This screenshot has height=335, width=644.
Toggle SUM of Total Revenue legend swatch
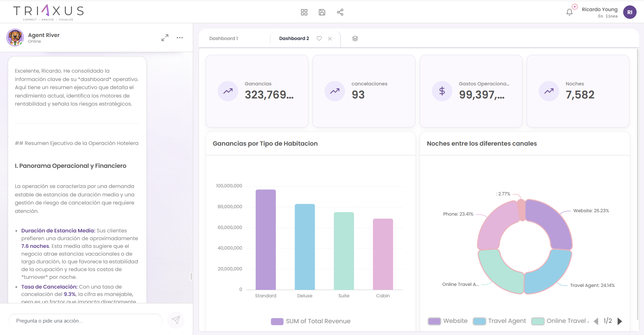click(x=277, y=322)
